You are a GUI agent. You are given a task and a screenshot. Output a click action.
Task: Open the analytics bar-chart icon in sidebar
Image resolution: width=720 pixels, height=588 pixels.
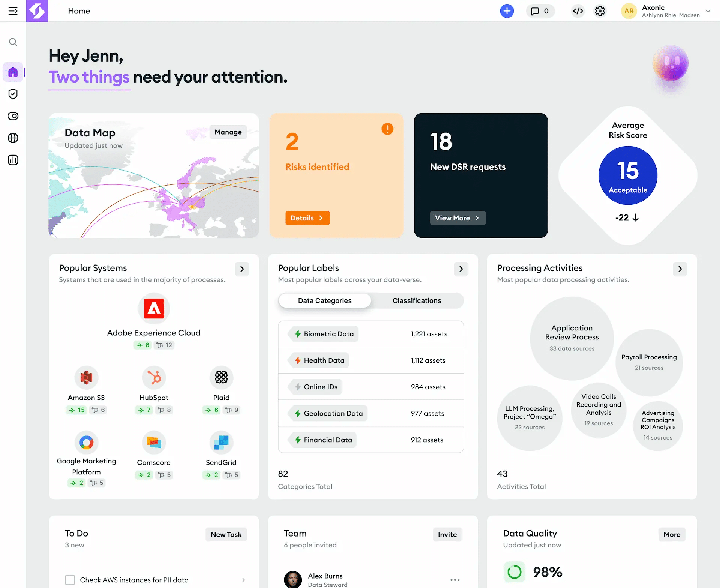pos(13,160)
